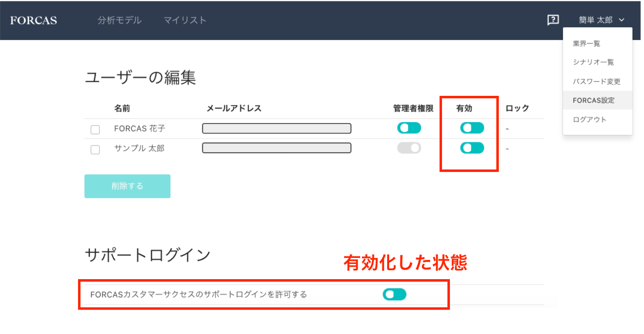Click ログアウト to sign out
The width and height of the screenshot is (644, 334).
pyautogui.click(x=589, y=120)
